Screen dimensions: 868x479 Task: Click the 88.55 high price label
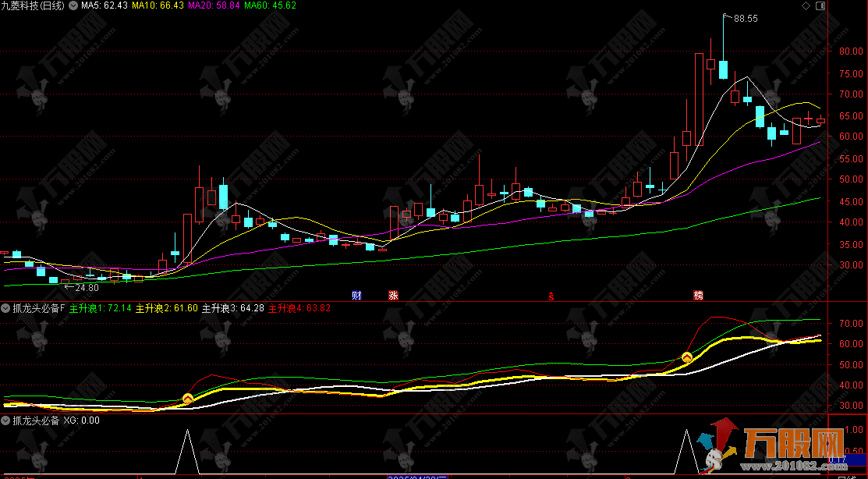point(746,18)
